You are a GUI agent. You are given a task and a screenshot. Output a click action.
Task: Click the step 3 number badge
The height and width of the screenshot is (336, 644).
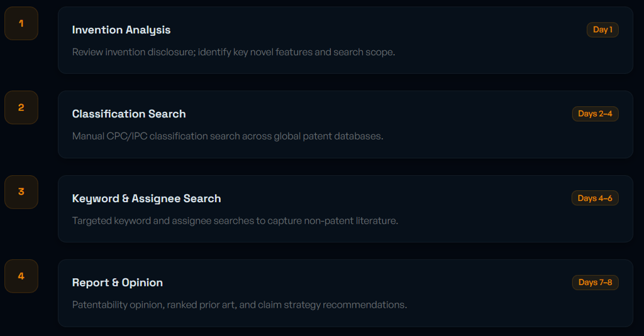(x=21, y=192)
